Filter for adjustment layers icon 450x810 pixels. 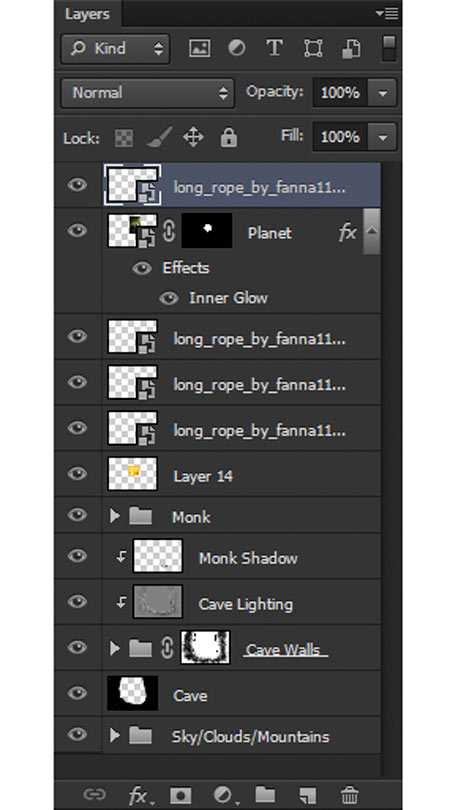tap(237, 49)
